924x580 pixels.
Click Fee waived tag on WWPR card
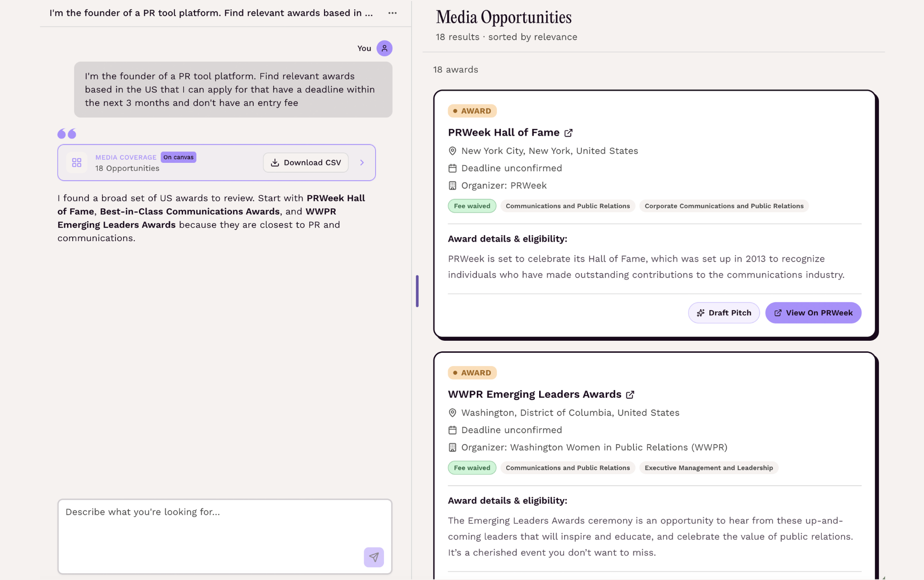pos(472,468)
